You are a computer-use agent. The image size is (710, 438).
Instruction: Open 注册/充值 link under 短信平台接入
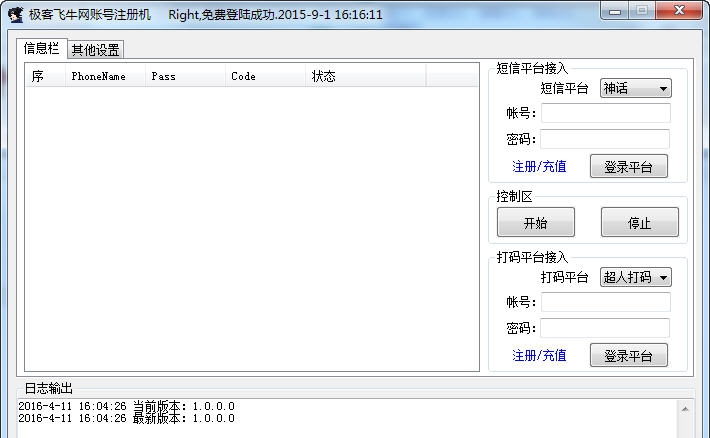pos(539,167)
